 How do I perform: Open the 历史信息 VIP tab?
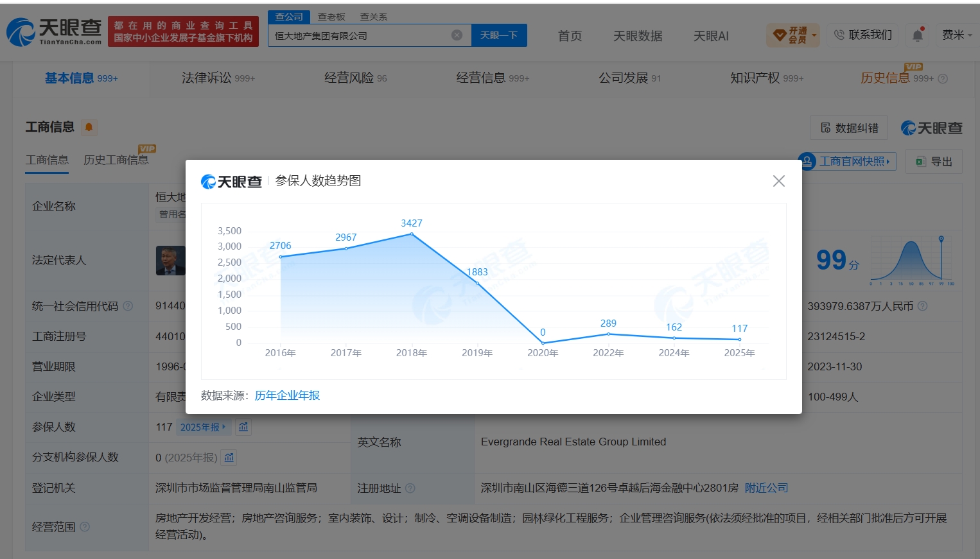(x=897, y=78)
